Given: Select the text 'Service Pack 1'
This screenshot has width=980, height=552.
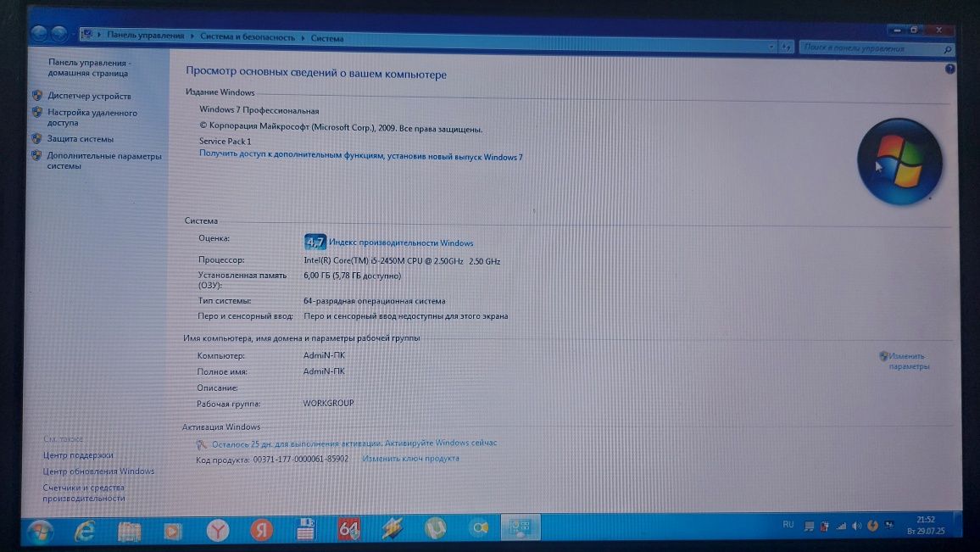Looking at the screenshot, I should point(225,142).
